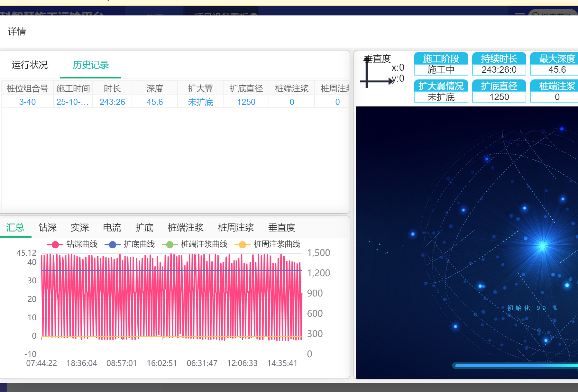The width and height of the screenshot is (578, 392).
Task: Click the 桩位组合号 column header
Action: click(27, 88)
